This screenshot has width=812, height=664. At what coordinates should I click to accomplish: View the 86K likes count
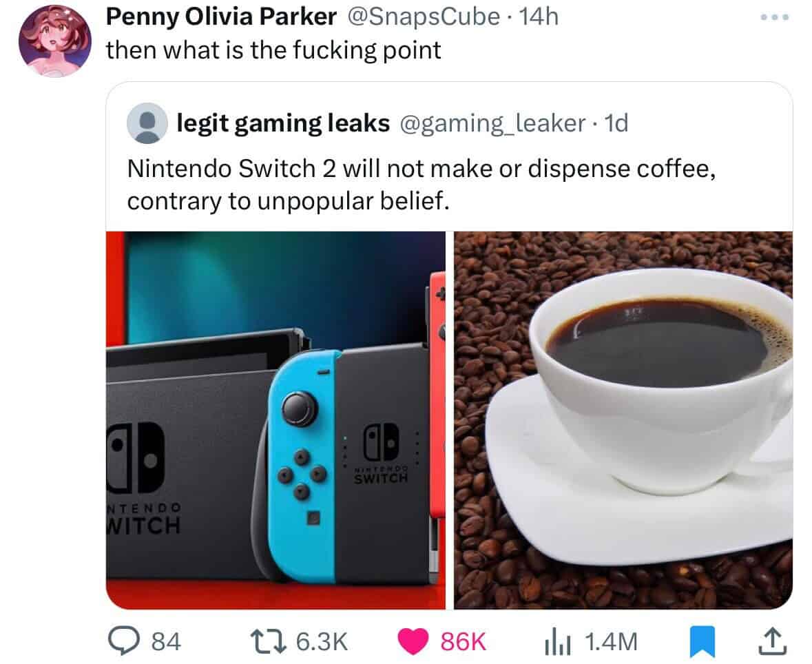pos(463,641)
